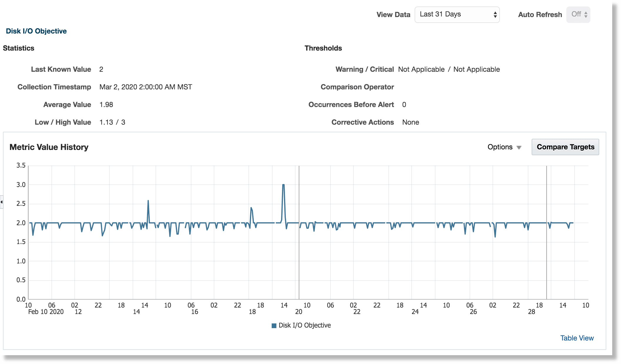Click the left-edge panel collapse arrow
This screenshot has width=621, height=364.
tap(1, 202)
